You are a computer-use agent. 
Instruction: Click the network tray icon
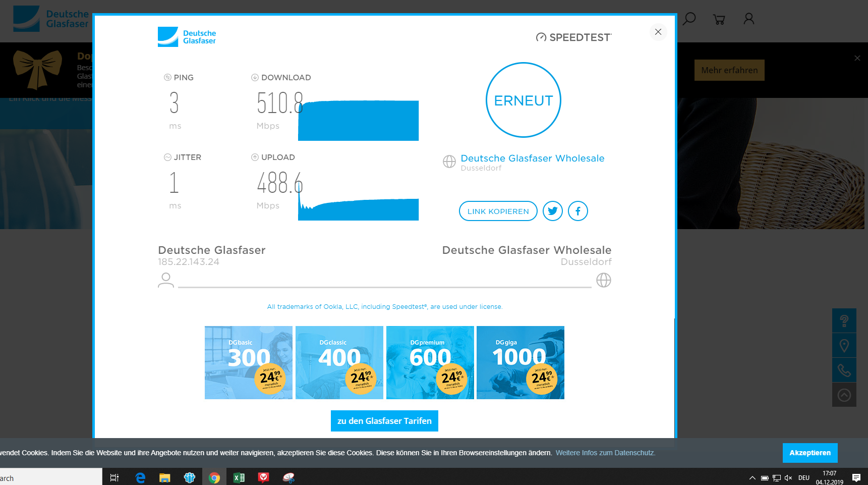777,478
